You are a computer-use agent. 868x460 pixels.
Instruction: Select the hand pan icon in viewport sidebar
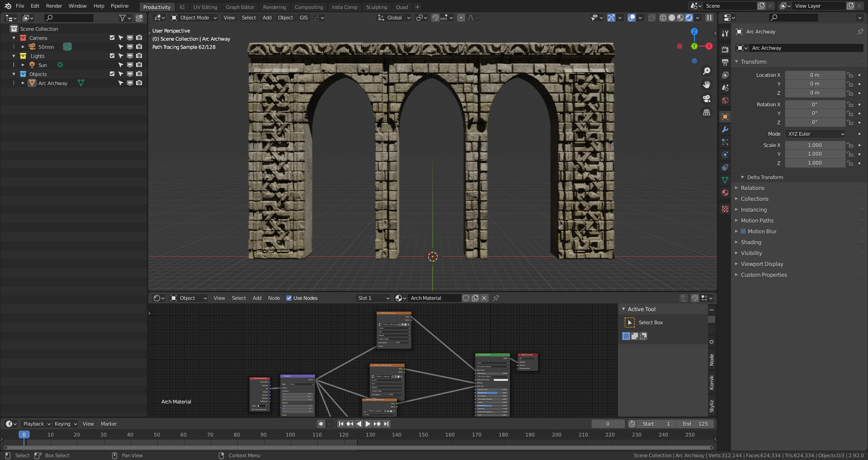707,85
